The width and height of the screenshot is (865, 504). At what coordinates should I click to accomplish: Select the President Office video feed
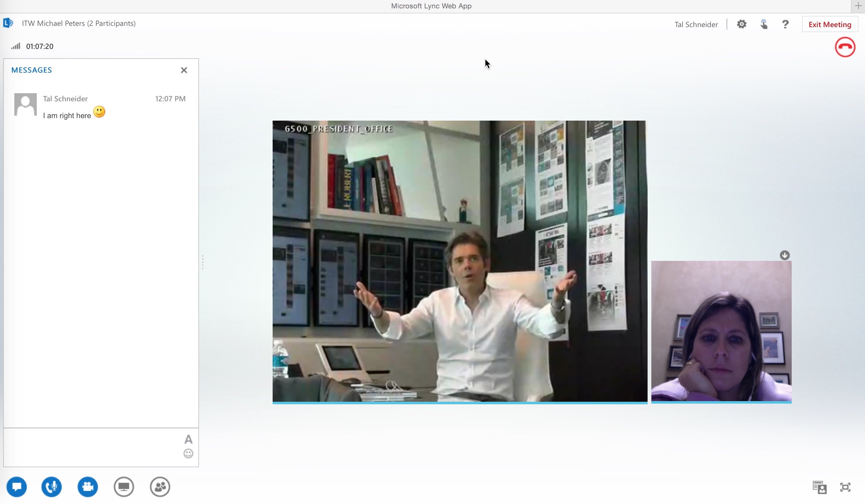459,261
